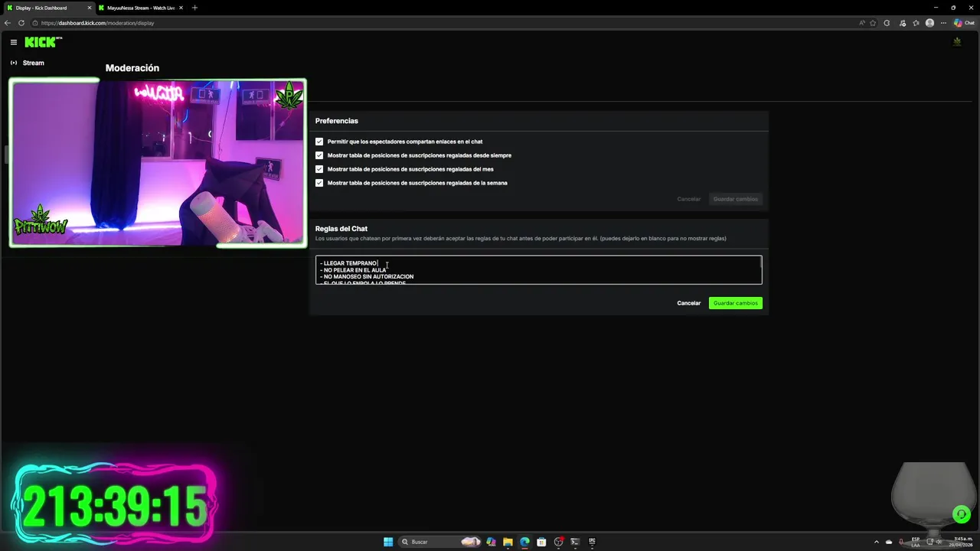This screenshot has width=980, height=551.
Task: Open browser extensions icon
Action: (x=887, y=23)
